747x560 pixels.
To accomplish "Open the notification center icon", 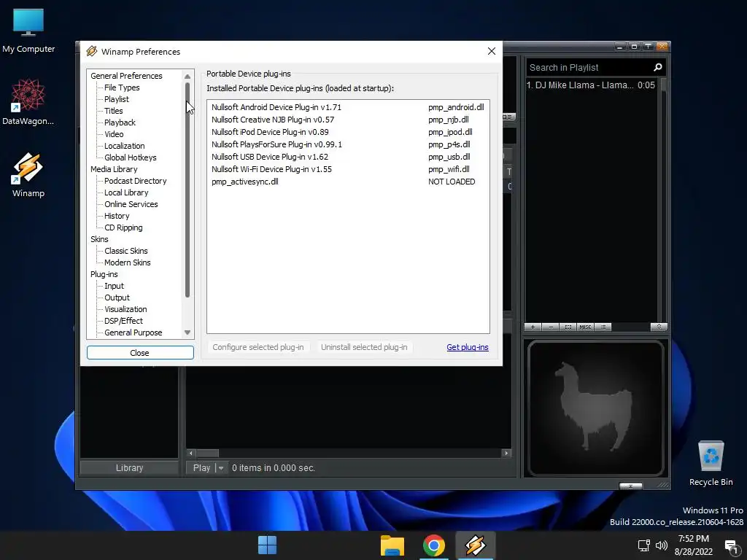I will click(731, 545).
